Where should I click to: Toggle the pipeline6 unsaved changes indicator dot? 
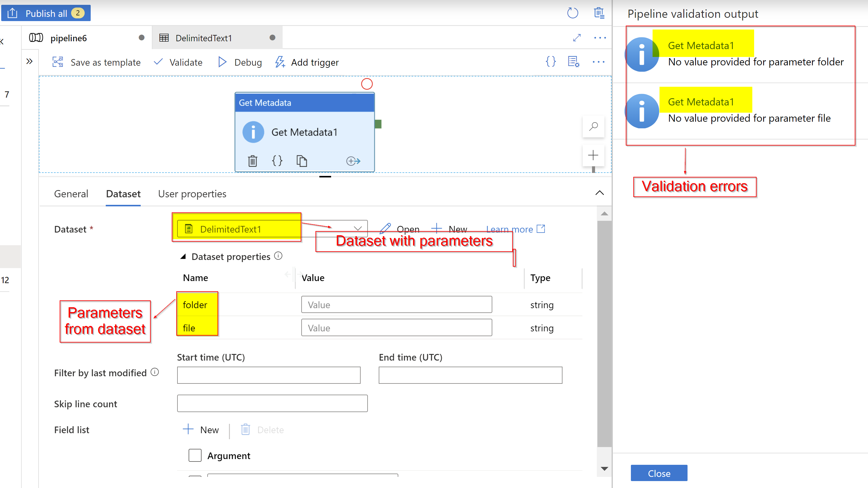tap(142, 37)
